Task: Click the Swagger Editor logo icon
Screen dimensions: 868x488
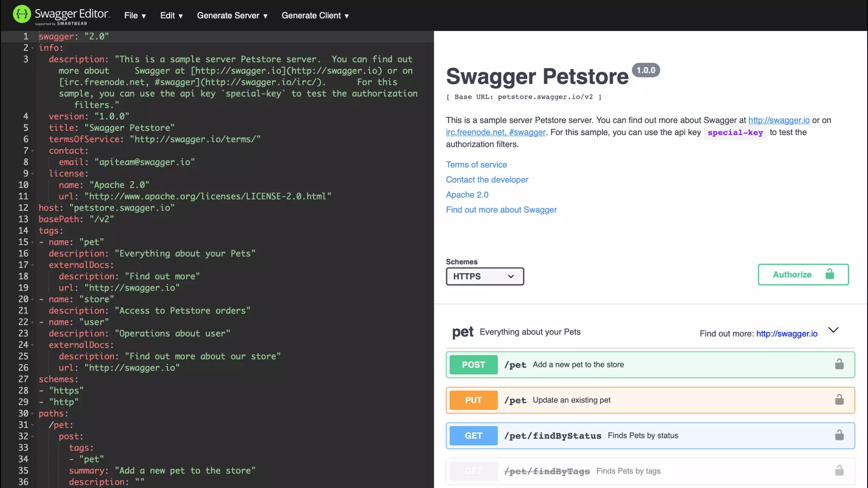Action: tap(22, 14)
